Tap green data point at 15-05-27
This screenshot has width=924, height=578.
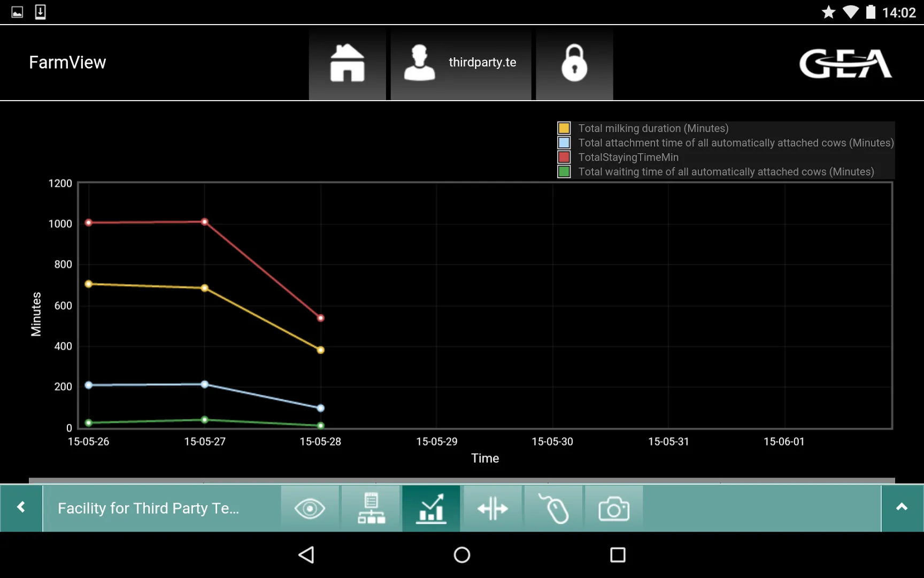click(x=205, y=420)
